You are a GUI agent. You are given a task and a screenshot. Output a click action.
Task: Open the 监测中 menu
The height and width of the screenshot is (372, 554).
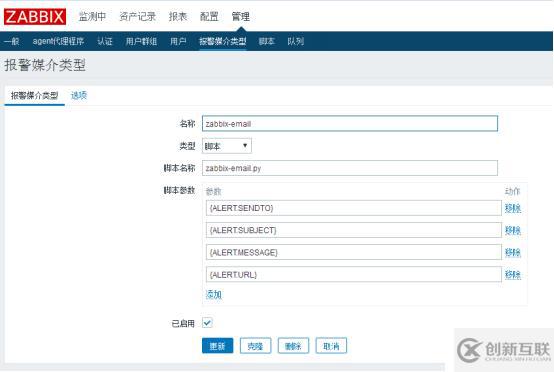pyautogui.click(x=92, y=16)
